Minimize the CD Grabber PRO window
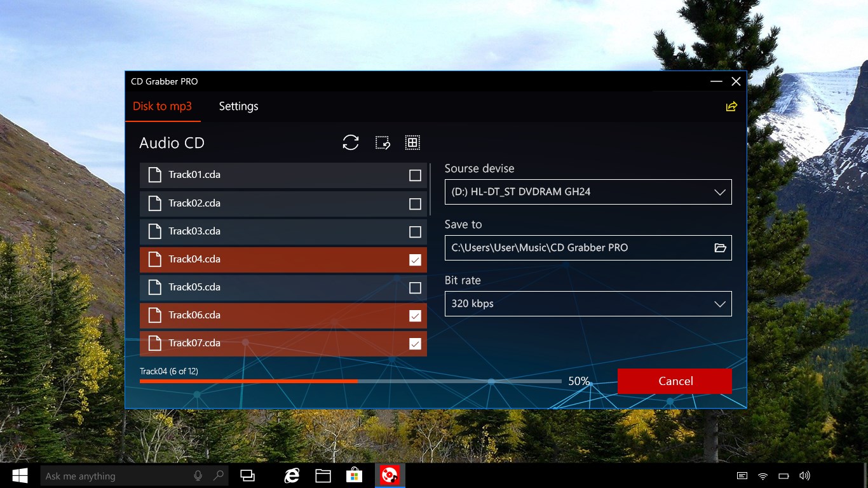The image size is (868, 488). tap(716, 81)
